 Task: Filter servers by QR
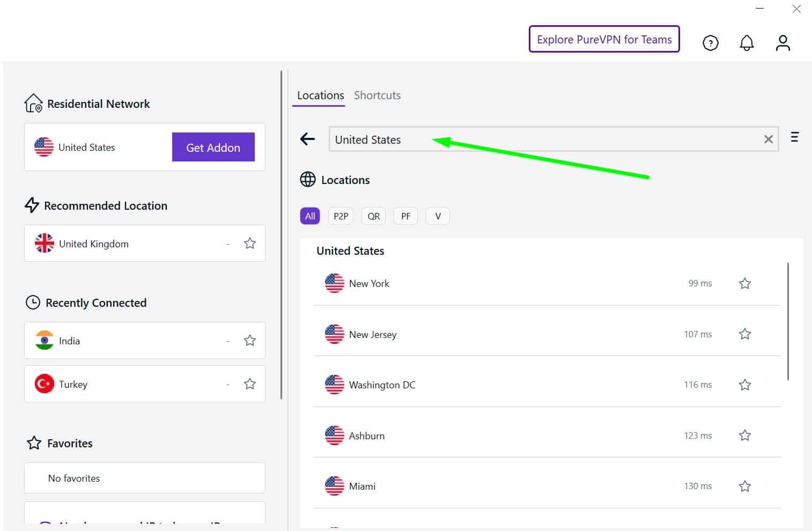pyautogui.click(x=373, y=216)
